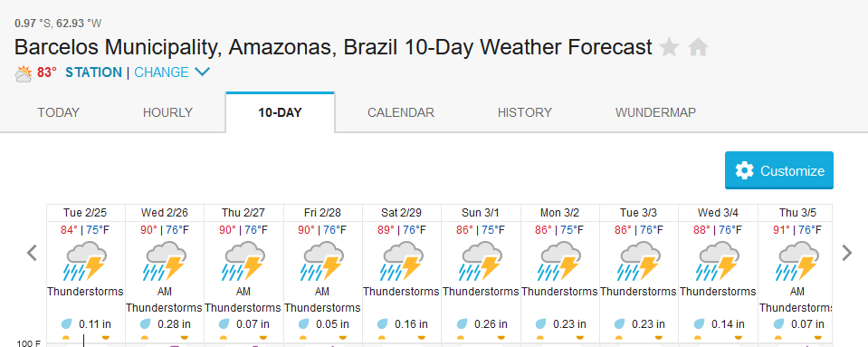Show next days with right chevron
Screen dimensions: 868x347
847,253
